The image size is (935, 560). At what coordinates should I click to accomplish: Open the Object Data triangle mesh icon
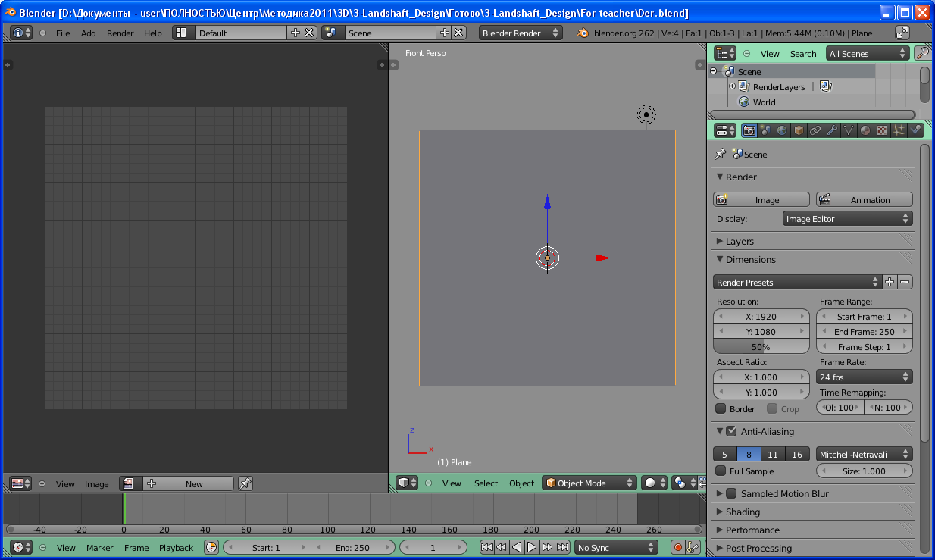point(849,130)
